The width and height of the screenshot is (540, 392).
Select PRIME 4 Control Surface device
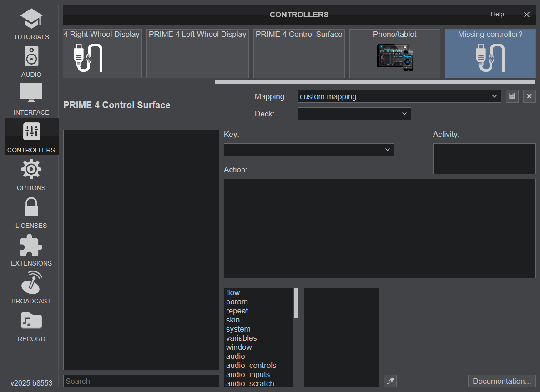299,54
